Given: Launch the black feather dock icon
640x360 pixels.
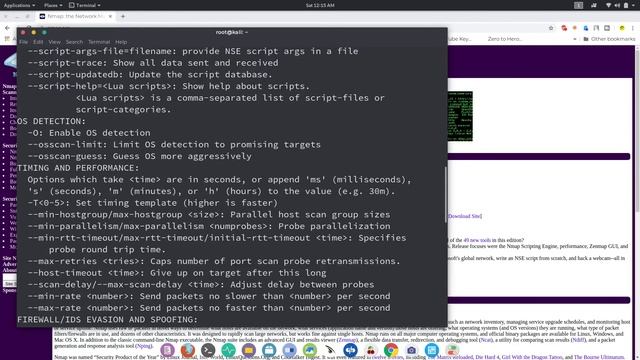Looking at the screenshot, I should [x=330, y=350].
